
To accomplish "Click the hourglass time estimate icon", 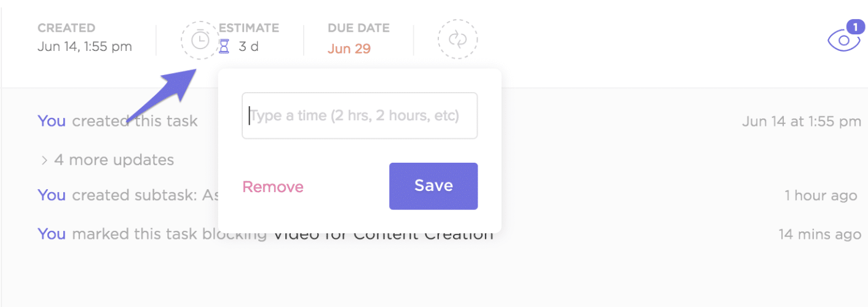I will pos(224,47).
